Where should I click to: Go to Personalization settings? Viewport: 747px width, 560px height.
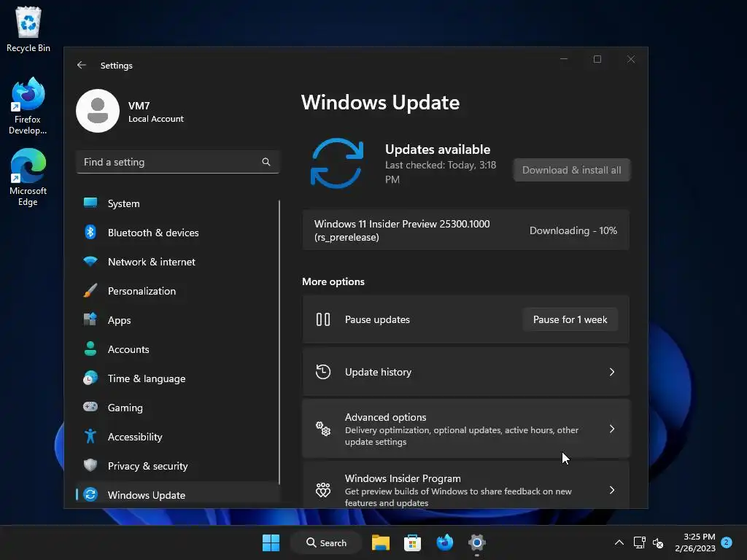click(177, 290)
